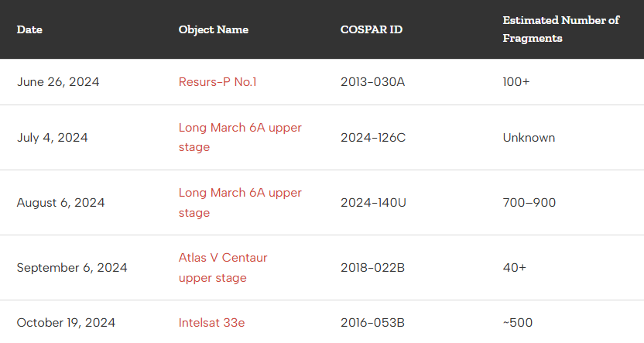
Task: Click the September 6, 2024 date cell
Action: (72, 268)
